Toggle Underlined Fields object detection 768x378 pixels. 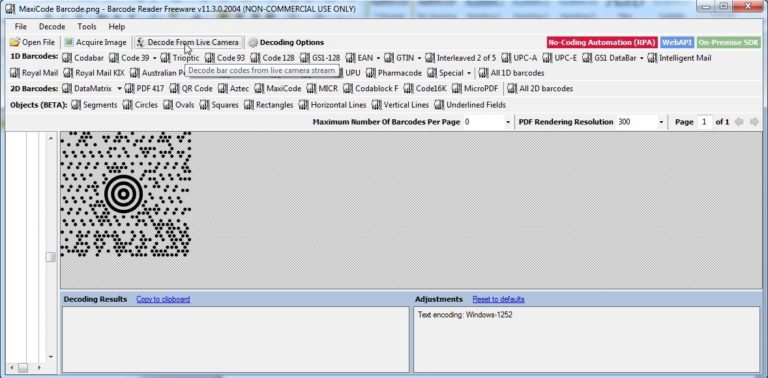click(x=470, y=105)
